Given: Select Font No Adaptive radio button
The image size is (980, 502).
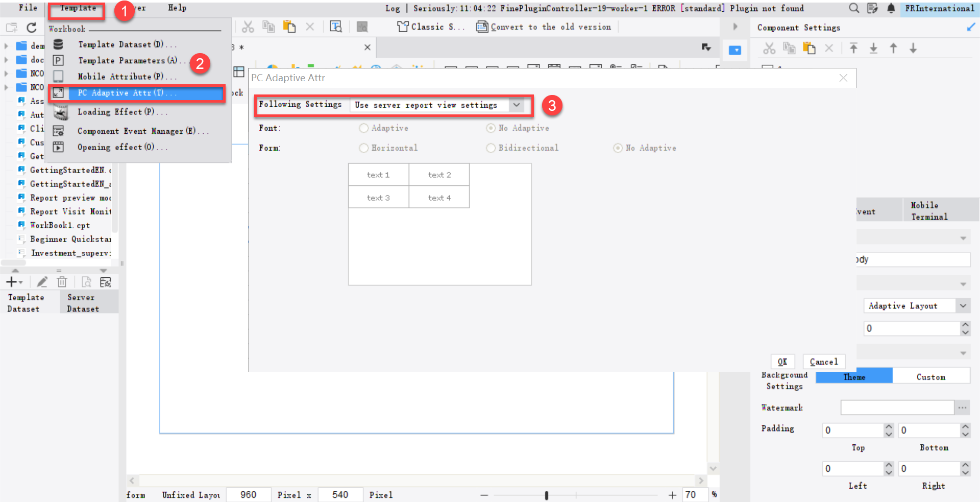Looking at the screenshot, I should pyautogui.click(x=491, y=128).
